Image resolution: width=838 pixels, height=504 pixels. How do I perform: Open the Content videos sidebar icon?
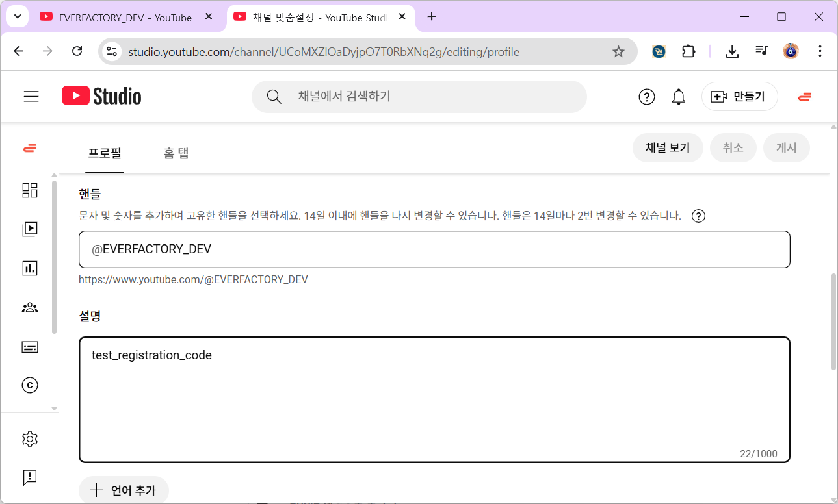(30, 229)
